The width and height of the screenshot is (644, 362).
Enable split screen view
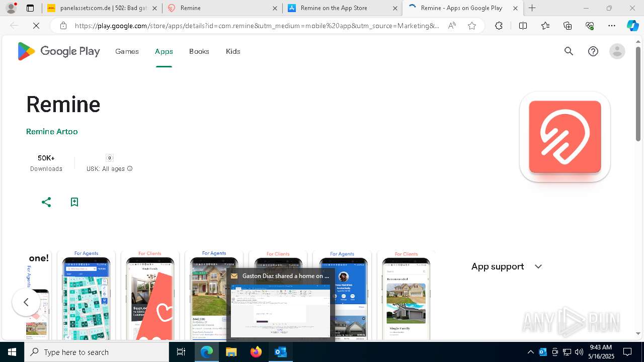coord(523,26)
